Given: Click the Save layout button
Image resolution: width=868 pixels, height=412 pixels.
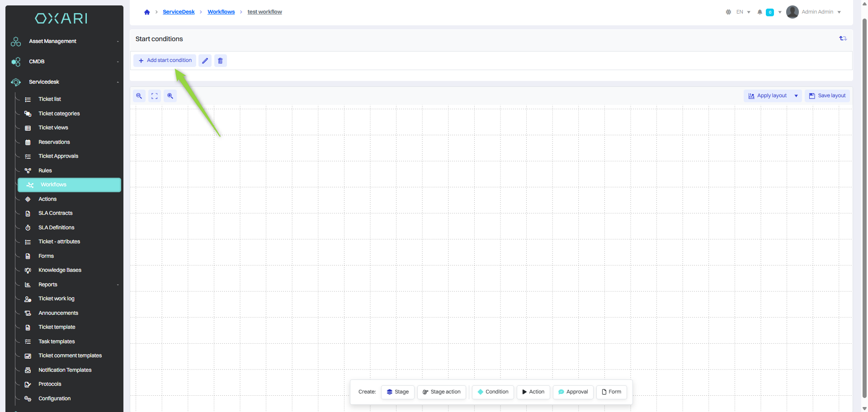Looking at the screenshot, I should pos(827,96).
